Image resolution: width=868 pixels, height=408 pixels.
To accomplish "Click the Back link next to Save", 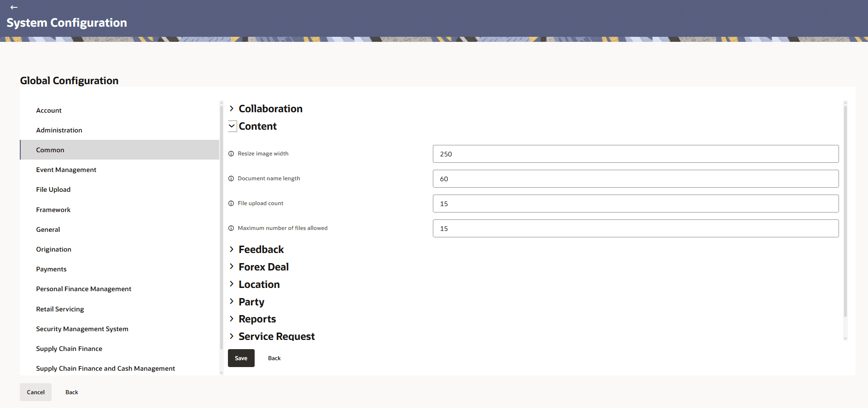I will point(274,358).
